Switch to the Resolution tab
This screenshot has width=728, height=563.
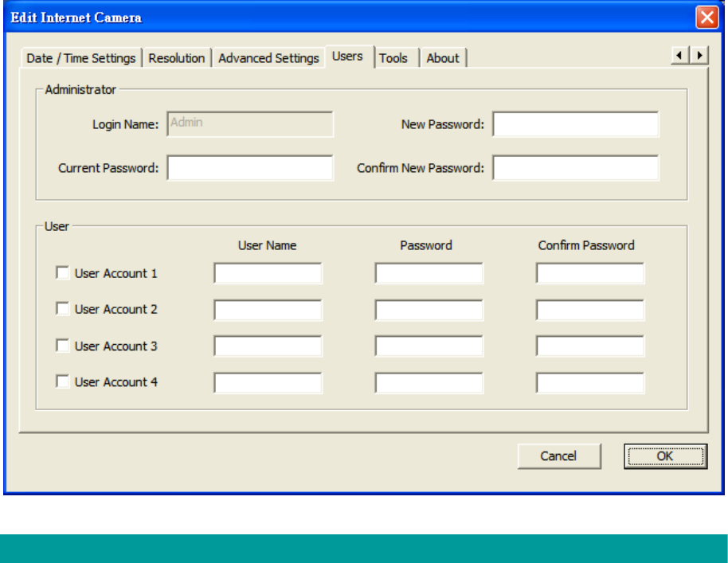[x=177, y=58]
